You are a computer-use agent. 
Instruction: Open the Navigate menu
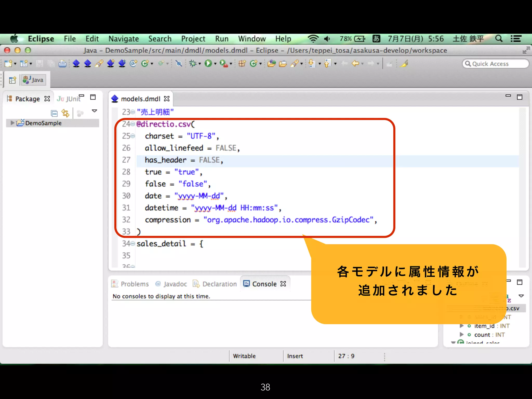(x=124, y=39)
